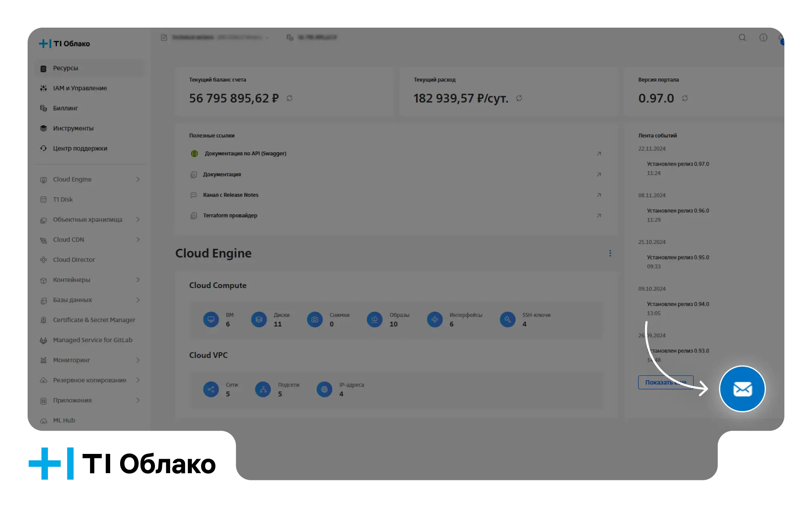812x508 pixels.
Task: Click the Cloud VPC heading
Action: (208, 355)
